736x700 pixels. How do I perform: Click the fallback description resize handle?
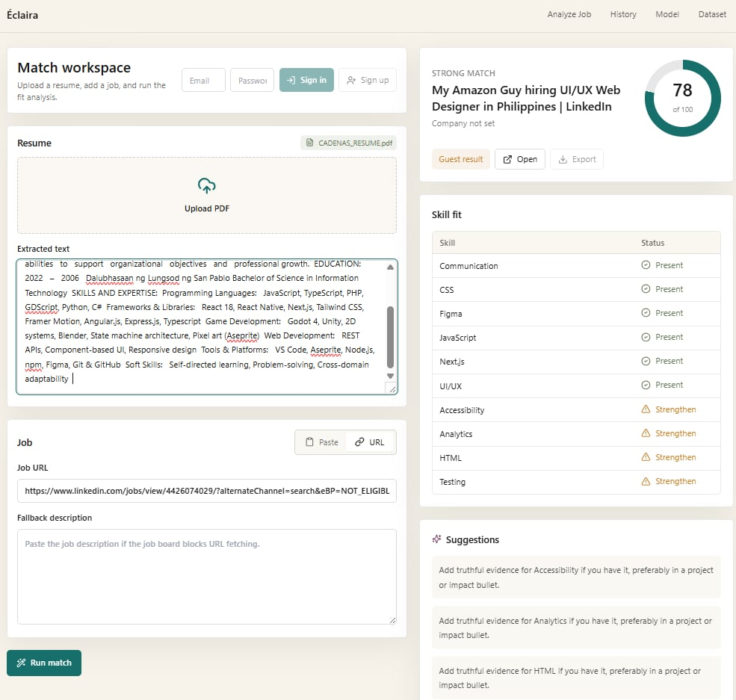392,620
